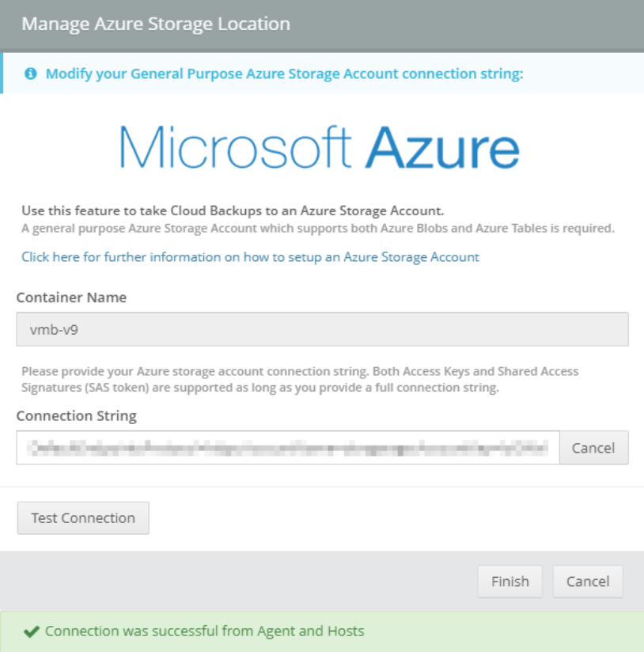Click the Microsoft Azure logo
Viewport: 644px width, 652px height.
pos(320,147)
